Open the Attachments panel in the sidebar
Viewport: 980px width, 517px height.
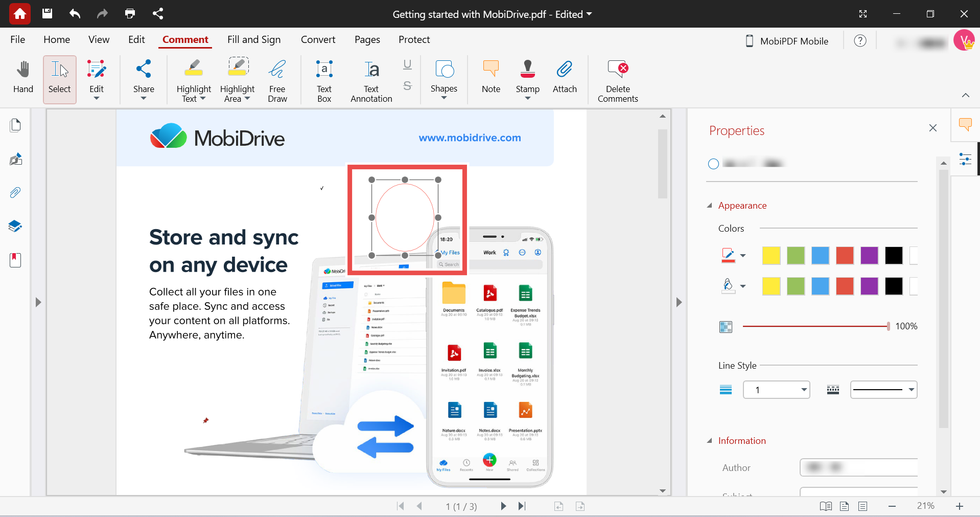click(x=15, y=193)
